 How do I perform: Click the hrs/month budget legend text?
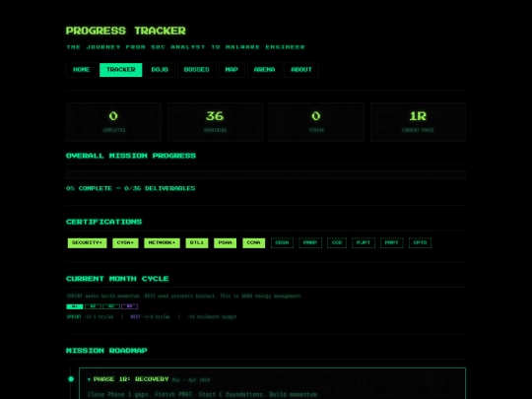click(212, 317)
